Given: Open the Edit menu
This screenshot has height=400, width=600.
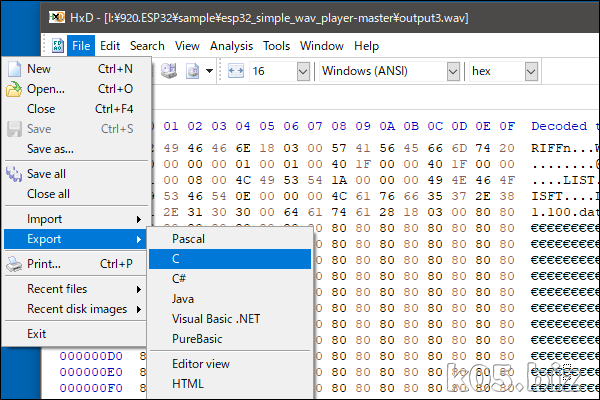Looking at the screenshot, I should coord(110,46).
